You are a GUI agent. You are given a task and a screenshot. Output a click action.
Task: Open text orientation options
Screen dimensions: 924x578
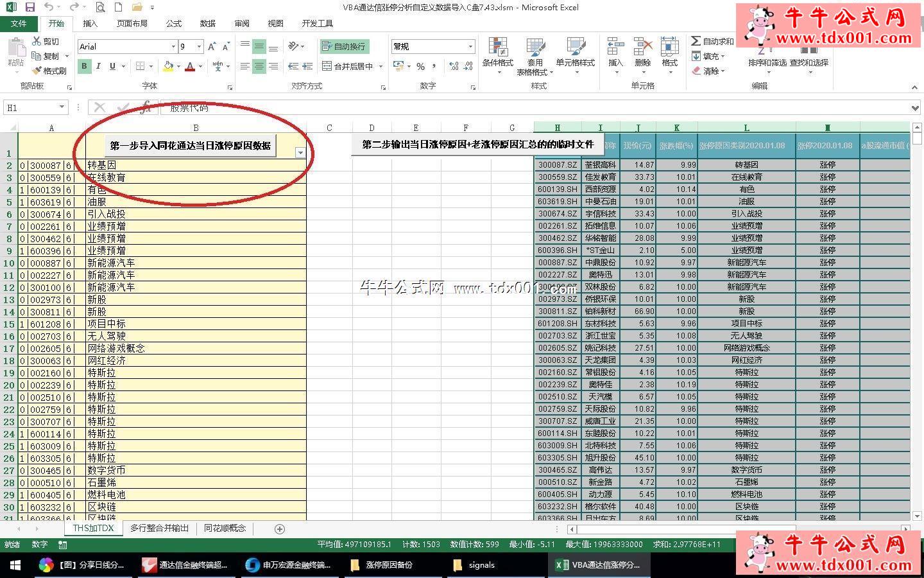pos(296,46)
